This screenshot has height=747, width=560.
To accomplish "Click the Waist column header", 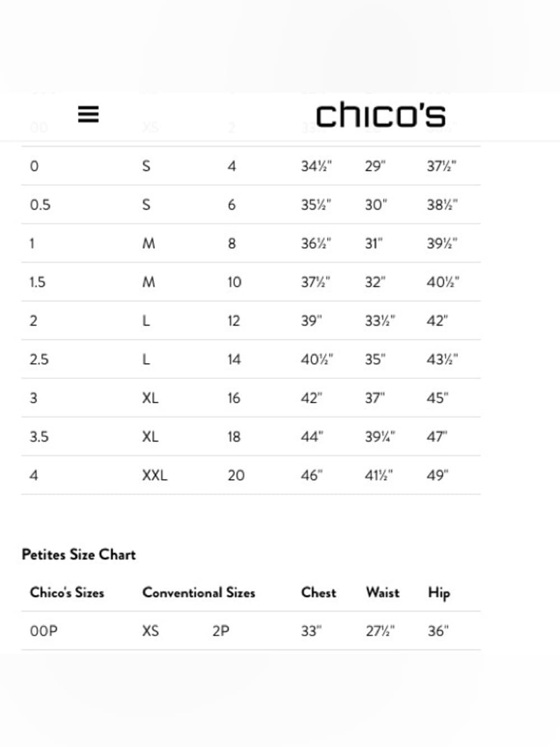I will pyautogui.click(x=382, y=592).
